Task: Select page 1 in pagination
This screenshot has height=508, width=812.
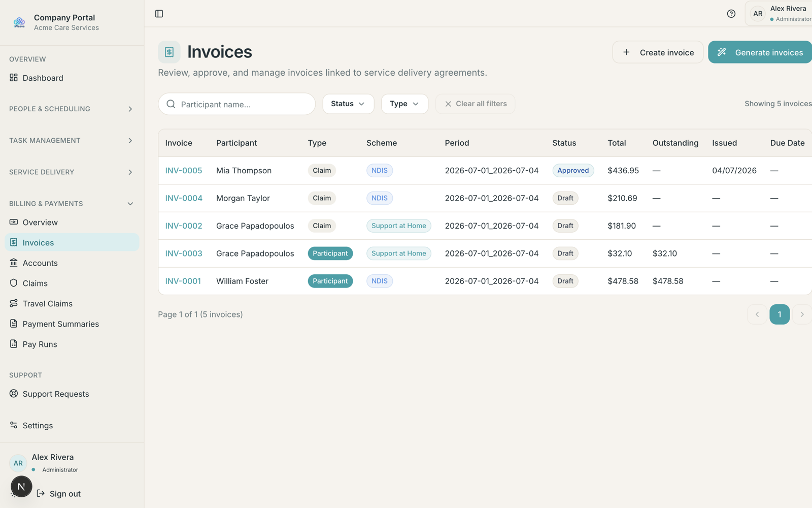Action: click(x=780, y=314)
